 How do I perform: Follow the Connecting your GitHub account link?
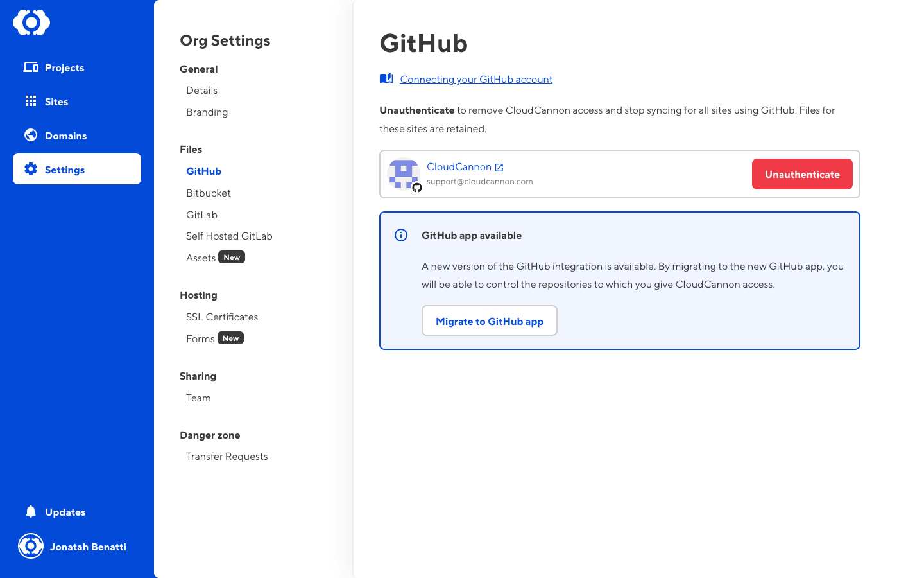coord(476,80)
